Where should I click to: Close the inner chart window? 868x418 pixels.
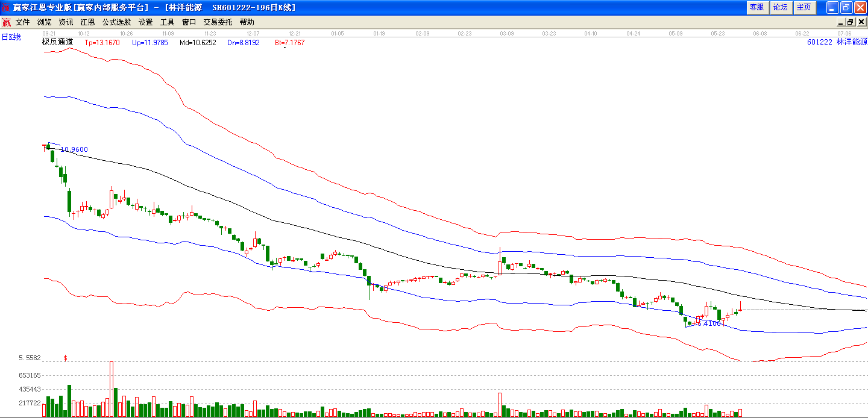860,22
